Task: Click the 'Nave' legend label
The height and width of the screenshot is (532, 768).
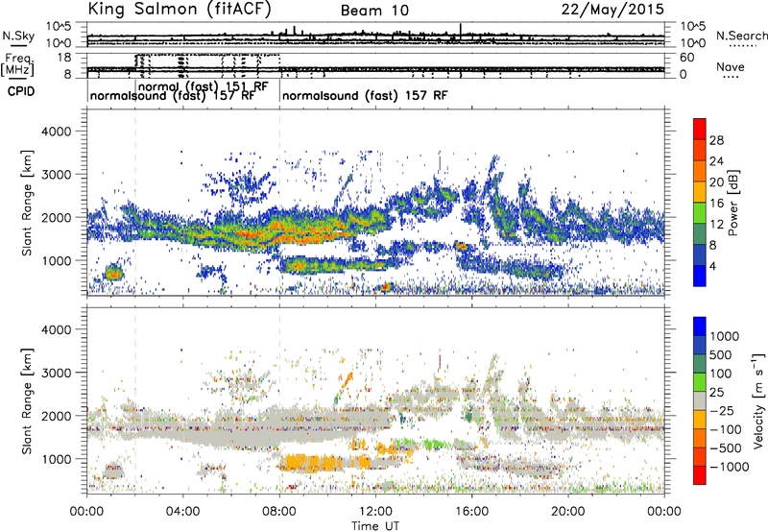Action: click(731, 67)
